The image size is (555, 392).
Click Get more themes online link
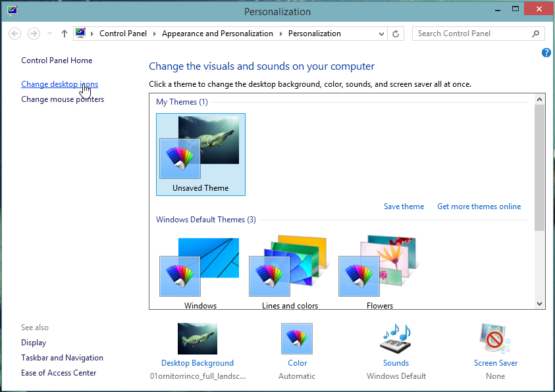pos(479,207)
